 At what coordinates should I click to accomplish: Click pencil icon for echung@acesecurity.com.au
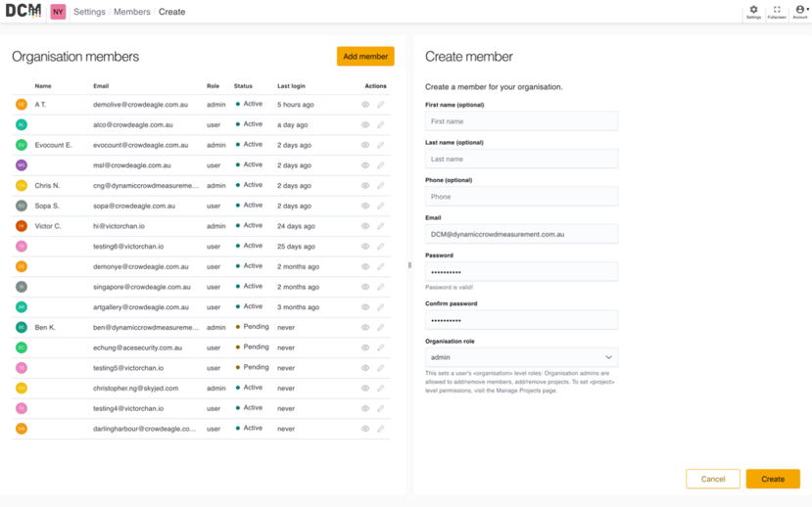tap(381, 347)
